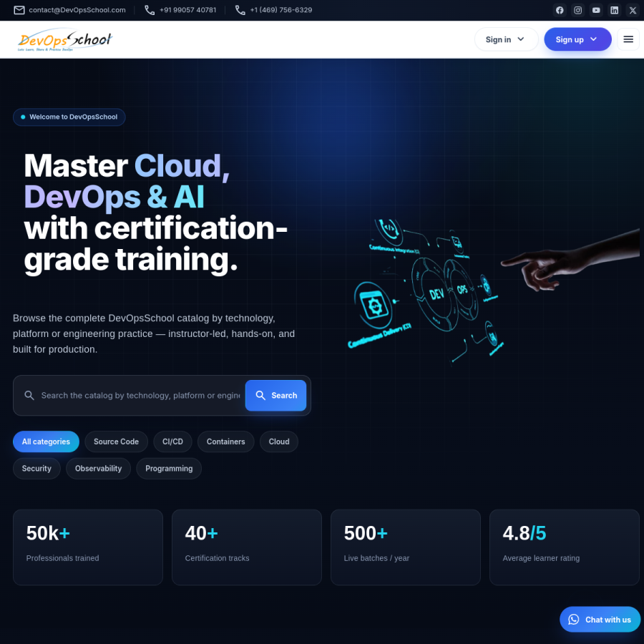Click the phone icon beside +91 number

(x=150, y=10)
